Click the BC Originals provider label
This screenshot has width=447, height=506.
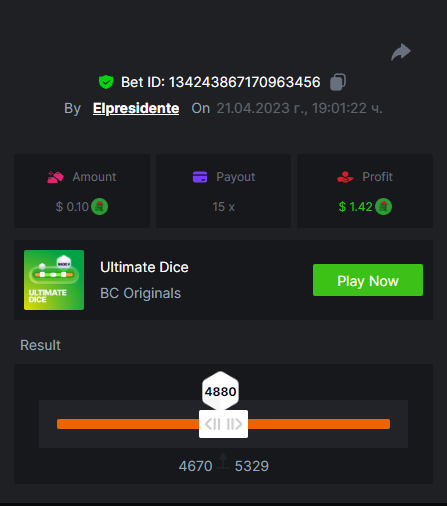pyautogui.click(x=140, y=293)
